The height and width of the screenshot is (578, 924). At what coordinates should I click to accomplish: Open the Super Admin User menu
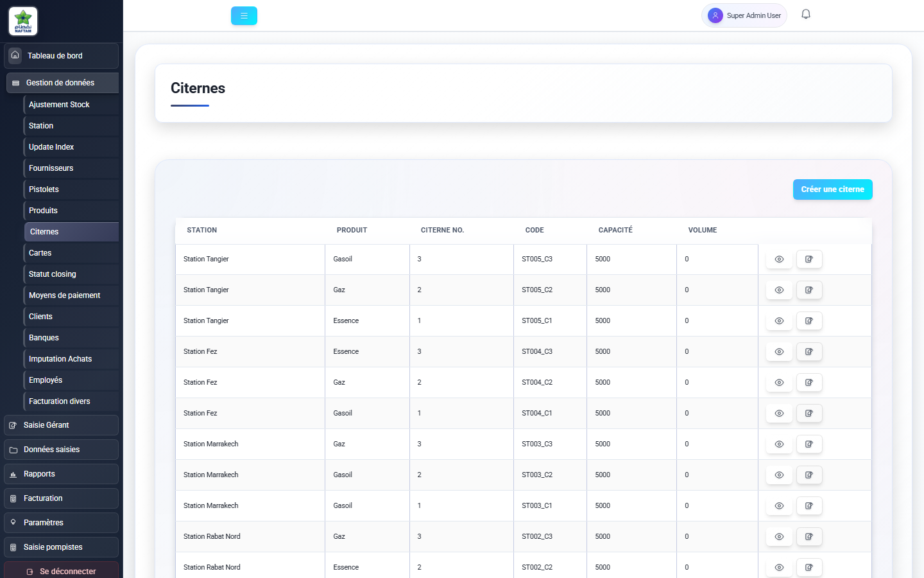744,15
